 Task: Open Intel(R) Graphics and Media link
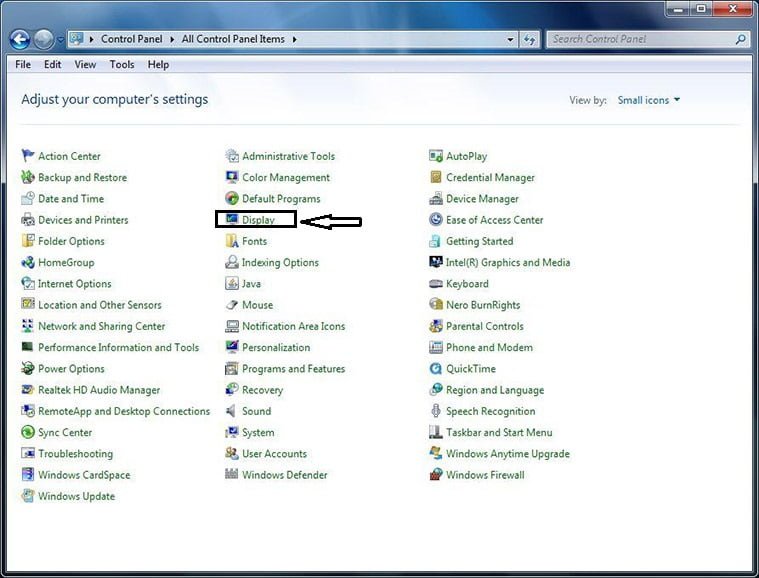507,262
